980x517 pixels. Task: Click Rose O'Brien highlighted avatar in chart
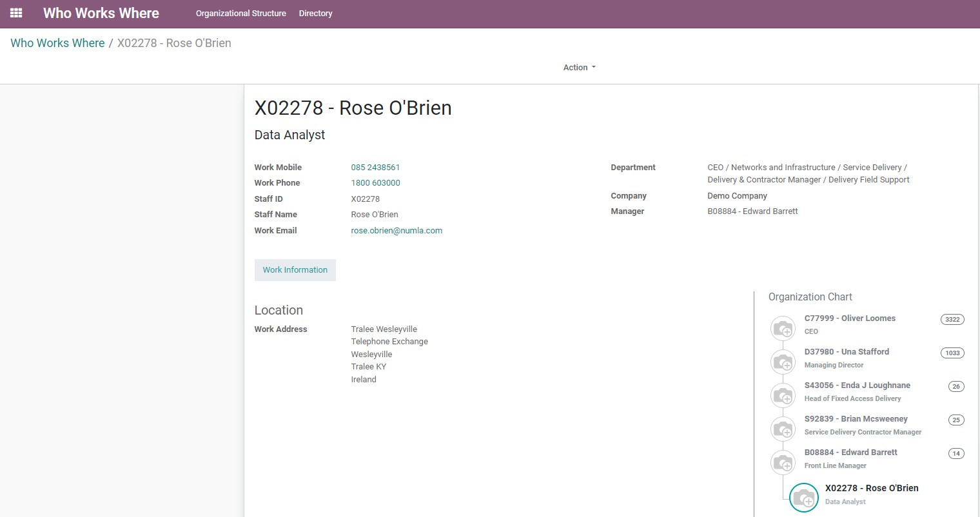[x=803, y=497]
